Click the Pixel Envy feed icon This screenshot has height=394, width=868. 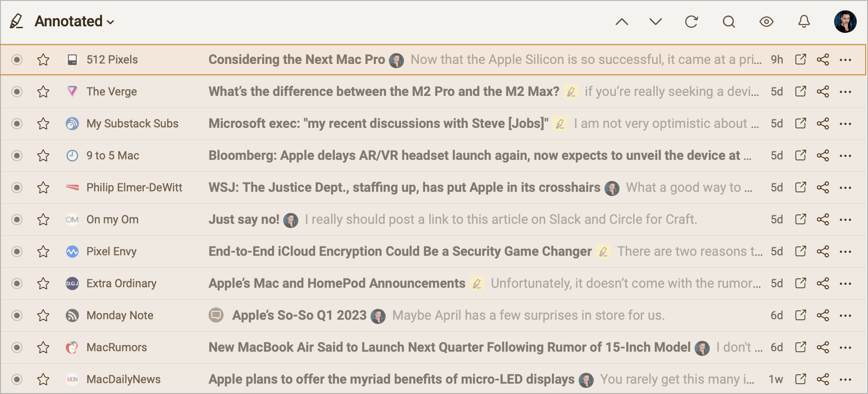72,252
